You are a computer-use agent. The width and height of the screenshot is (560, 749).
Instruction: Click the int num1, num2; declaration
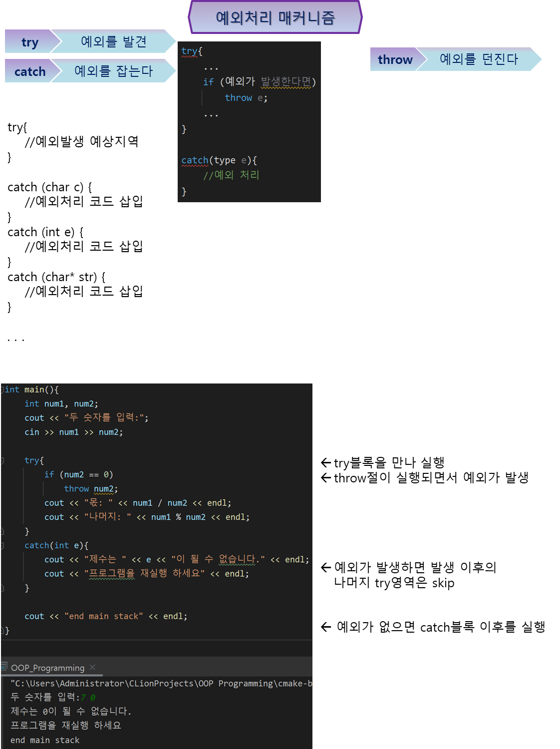(61, 403)
